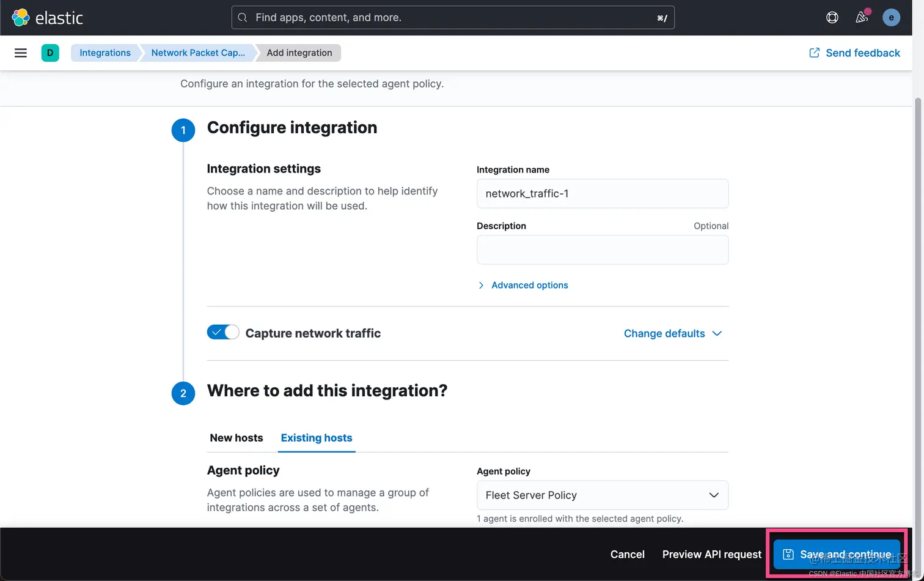The image size is (924, 581).
Task: Click the Description text field
Action: 602,250
